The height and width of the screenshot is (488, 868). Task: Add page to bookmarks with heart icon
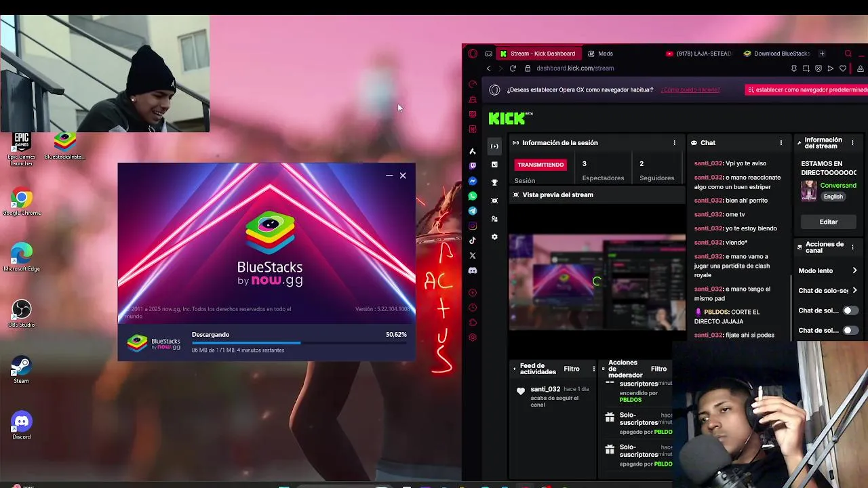pos(843,68)
